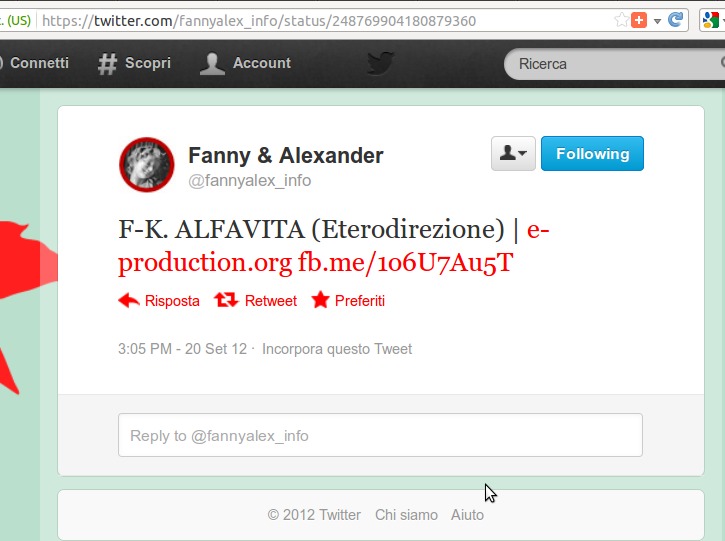Open the Account menu
The width and height of the screenshot is (725, 541).
(x=246, y=63)
